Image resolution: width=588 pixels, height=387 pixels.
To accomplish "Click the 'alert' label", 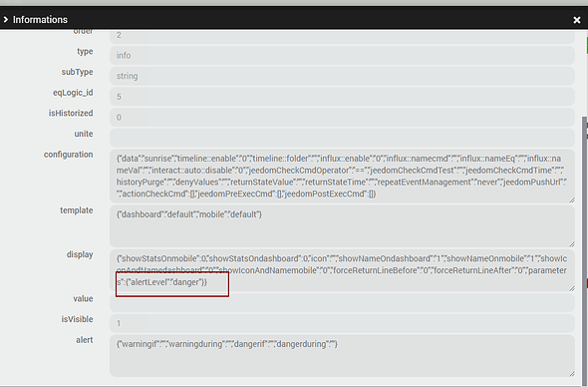I will (85, 340).
